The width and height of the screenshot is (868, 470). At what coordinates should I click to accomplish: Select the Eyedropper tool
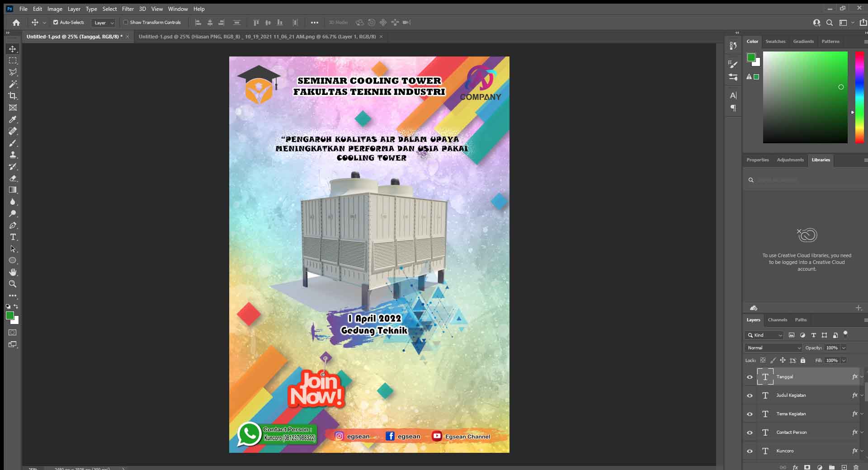(x=13, y=119)
